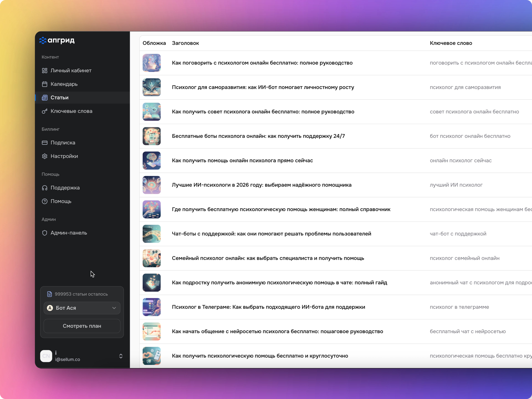Open cover of 'Как получить помощь онлайн психолога' article
The height and width of the screenshot is (399, 532).
(x=152, y=160)
